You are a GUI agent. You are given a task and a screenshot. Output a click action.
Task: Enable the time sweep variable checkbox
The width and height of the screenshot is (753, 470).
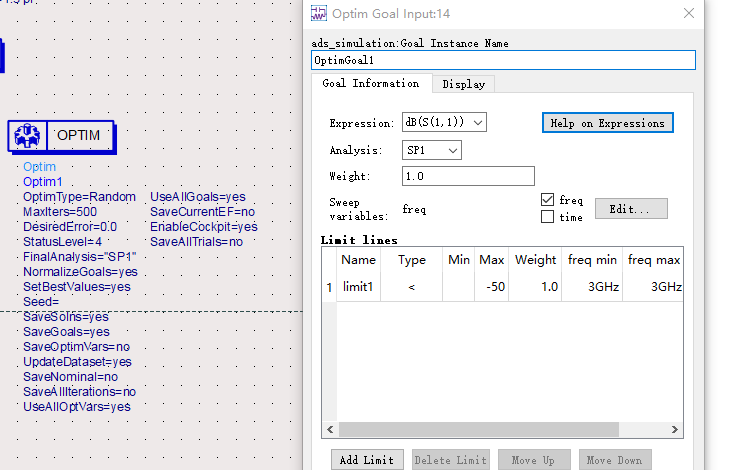547,217
